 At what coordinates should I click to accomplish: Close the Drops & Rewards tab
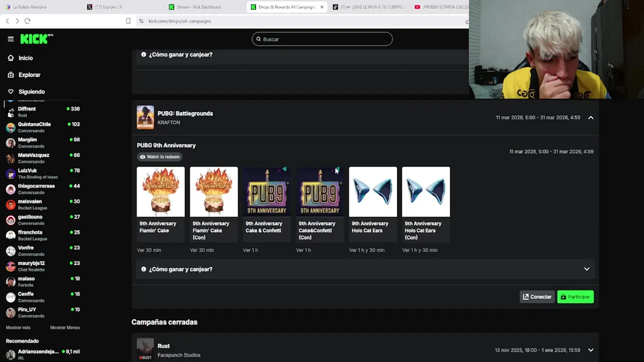tap(321, 7)
